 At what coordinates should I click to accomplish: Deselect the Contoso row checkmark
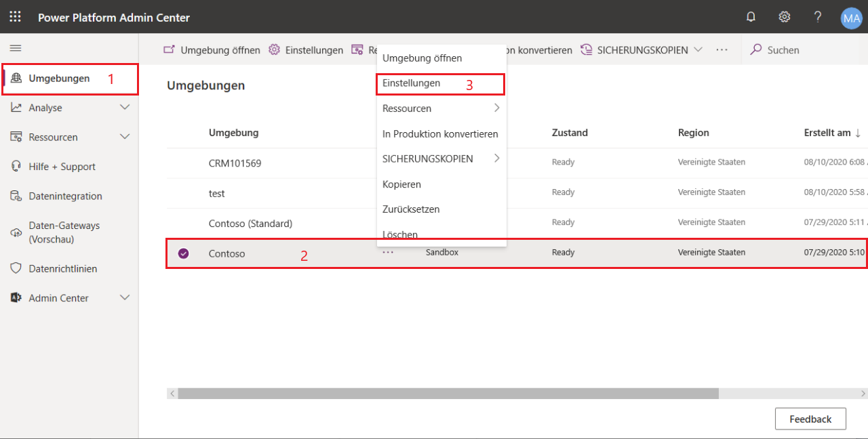(183, 253)
